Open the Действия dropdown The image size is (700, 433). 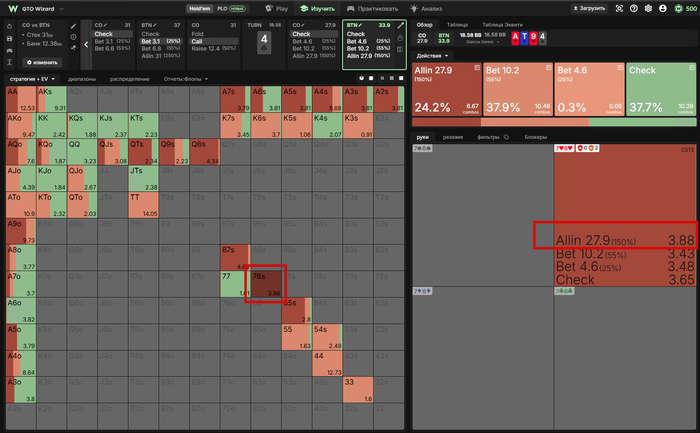tap(432, 56)
